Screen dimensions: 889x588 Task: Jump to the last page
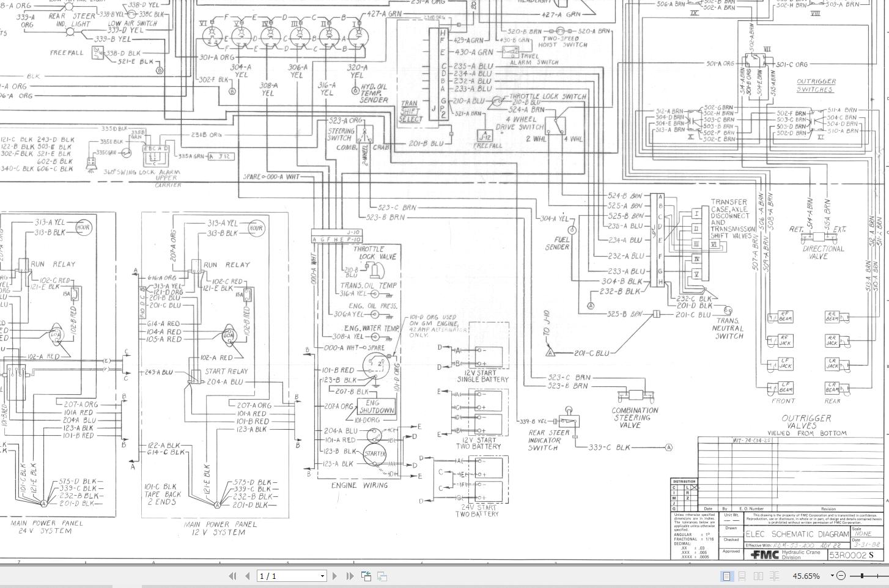coord(350,576)
